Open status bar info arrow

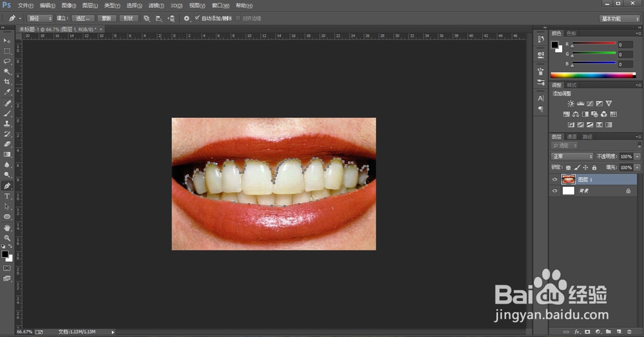pyautogui.click(x=113, y=332)
